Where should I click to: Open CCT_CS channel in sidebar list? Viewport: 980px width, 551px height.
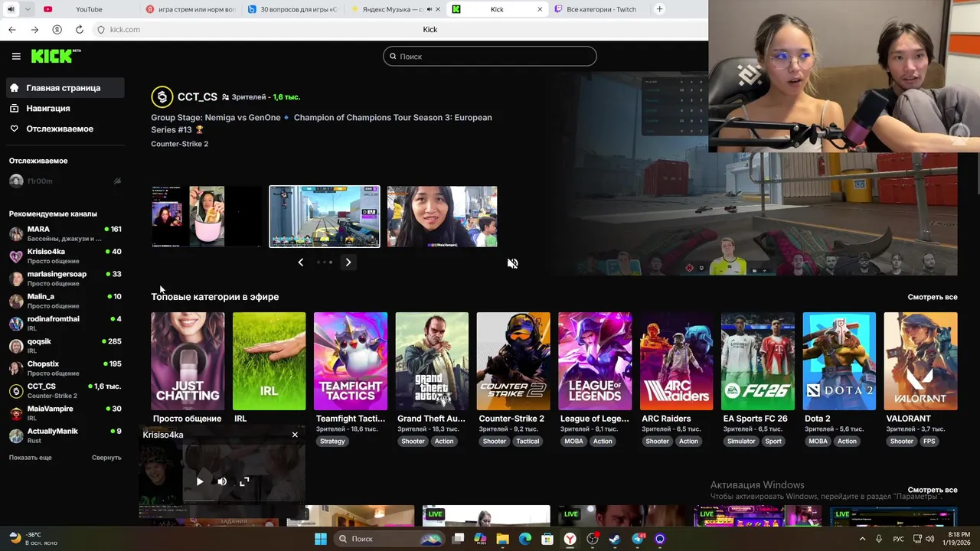(x=66, y=390)
